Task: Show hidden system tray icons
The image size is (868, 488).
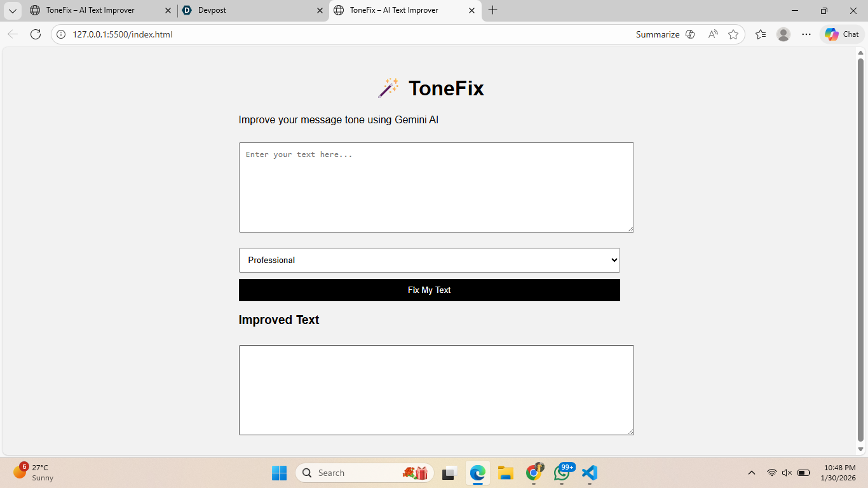Action: (752, 473)
